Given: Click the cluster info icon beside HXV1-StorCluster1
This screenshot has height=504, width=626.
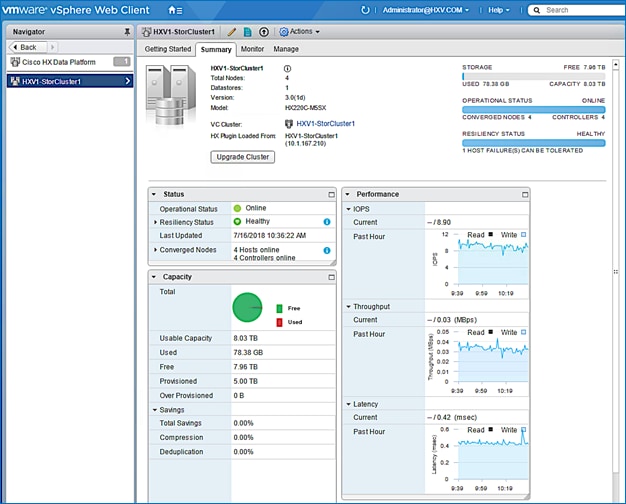Looking at the screenshot, I should tap(287, 68).
